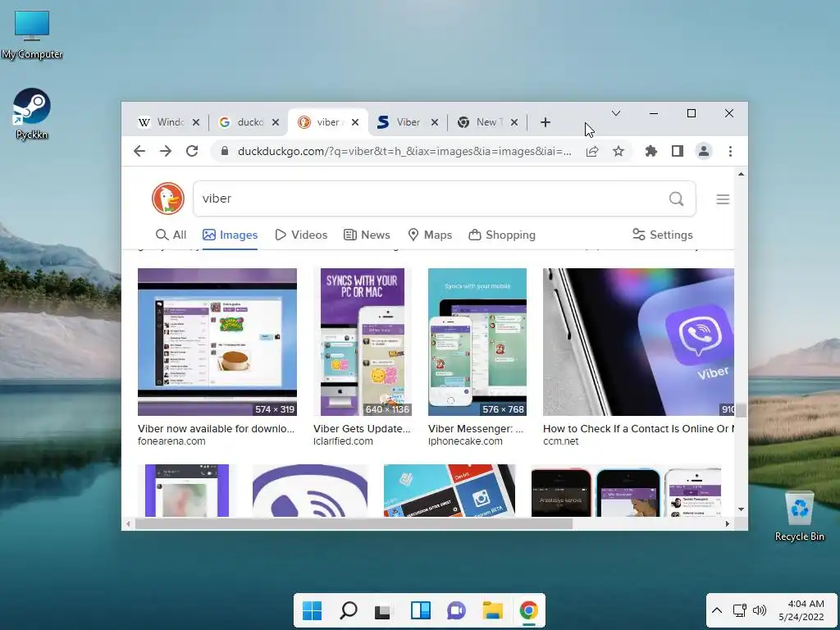Open the 574 × 319 Viber desktop image
The height and width of the screenshot is (630, 840).
(x=217, y=342)
